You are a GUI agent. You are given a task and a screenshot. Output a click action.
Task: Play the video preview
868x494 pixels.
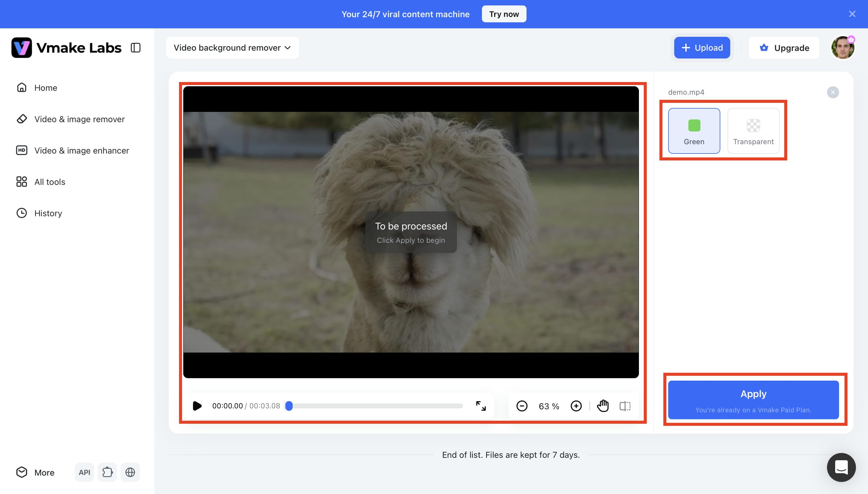point(197,406)
